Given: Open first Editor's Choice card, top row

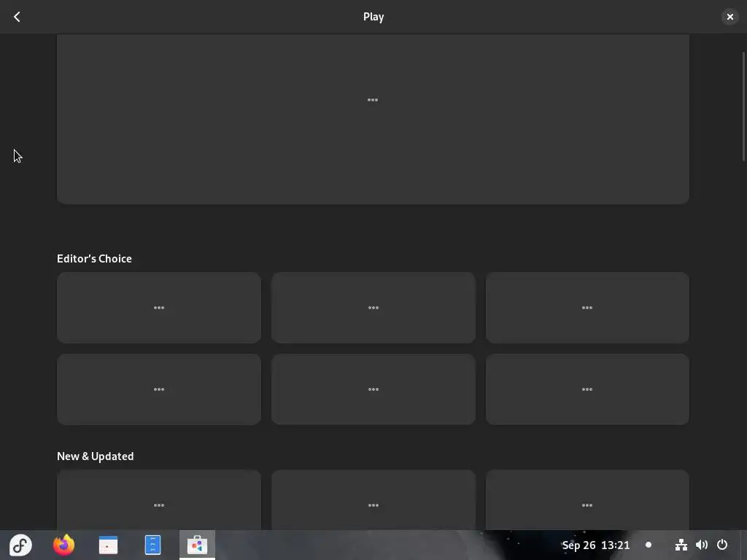Looking at the screenshot, I should tap(158, 308).
